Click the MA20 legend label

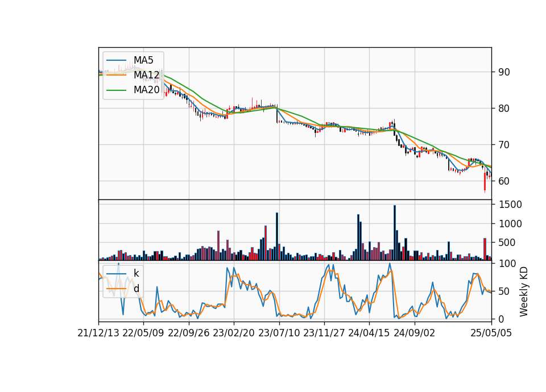click(147, 90)
